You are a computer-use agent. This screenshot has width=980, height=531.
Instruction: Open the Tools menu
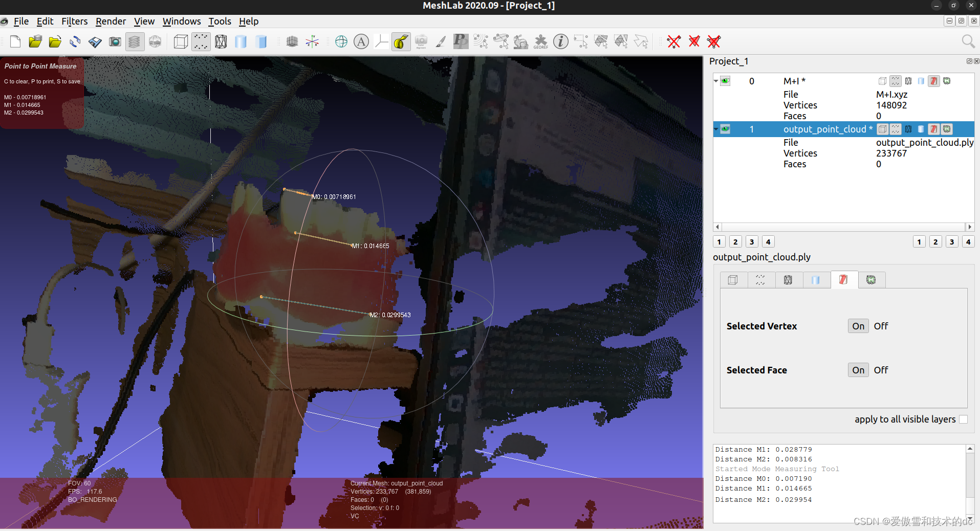pos(220,21)
